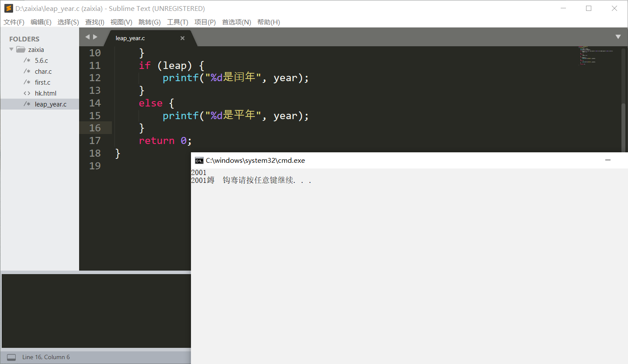
Task: Collapse the zaixia folder tree
Action: (x=11, y=50)
